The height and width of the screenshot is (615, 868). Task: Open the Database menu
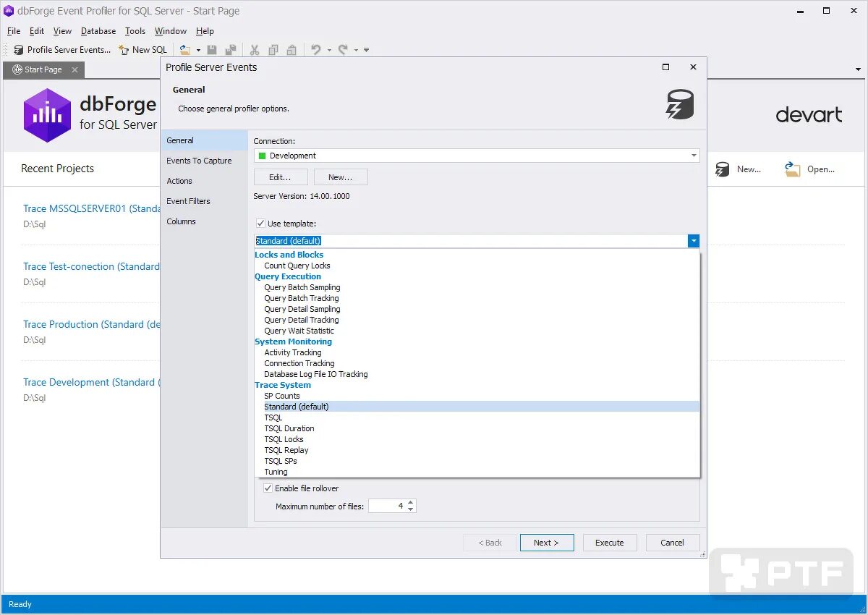[x=98, y=31]
